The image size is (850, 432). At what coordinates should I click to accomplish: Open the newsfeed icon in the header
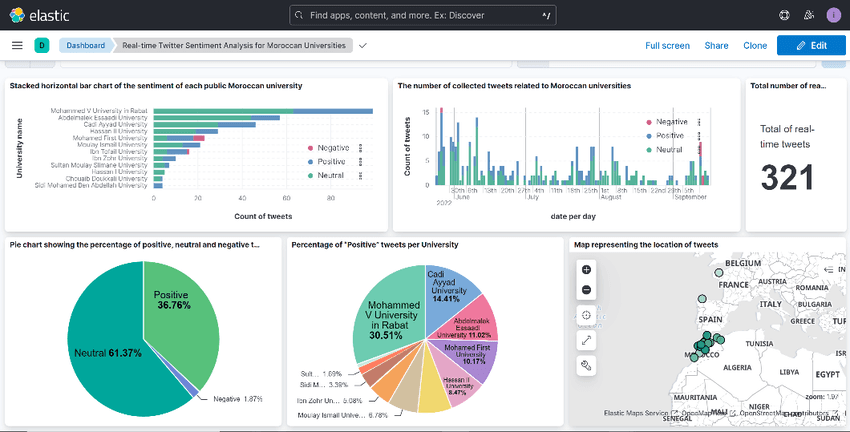[x=809, y=15]
